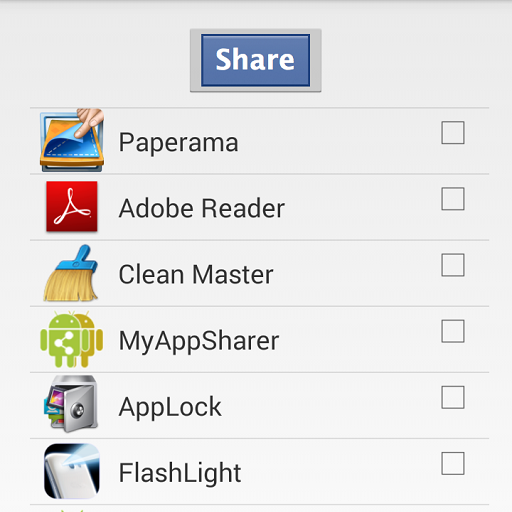This screenshot has height=512, width=512.
Task: Click the partially visible green icon below FlashLight
Action: [71, 510]
